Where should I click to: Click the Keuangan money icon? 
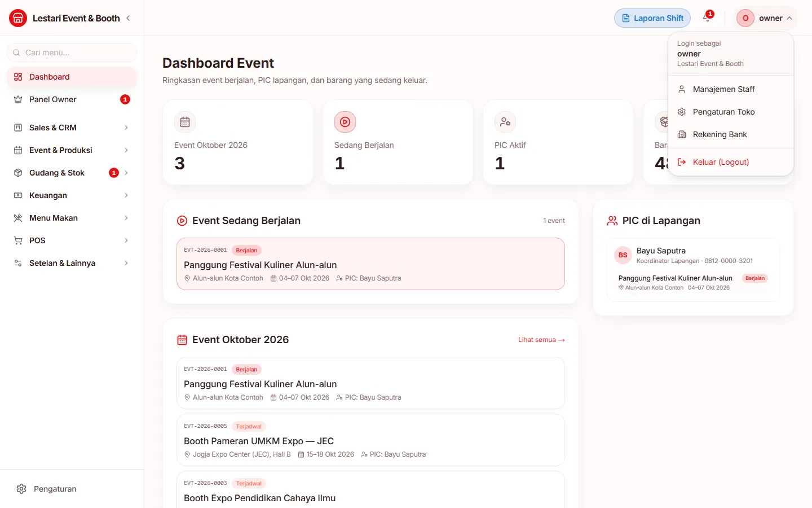click(18, 195)
